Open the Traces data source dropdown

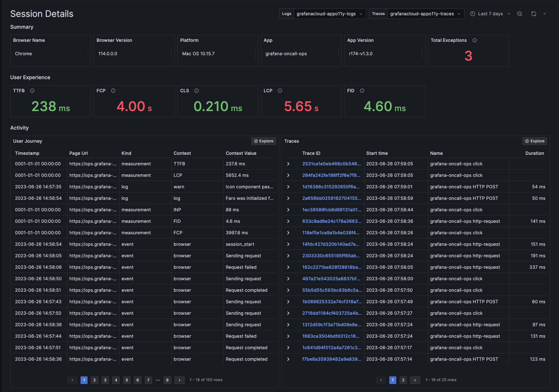[425, 14]
